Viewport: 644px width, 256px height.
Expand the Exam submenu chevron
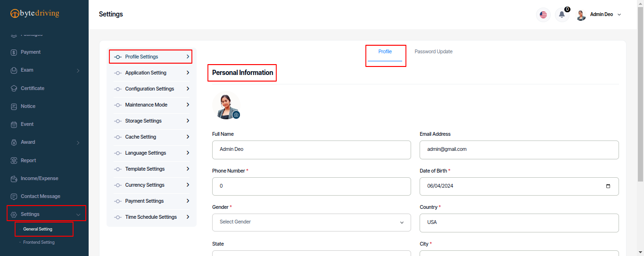tap(78, 71)
